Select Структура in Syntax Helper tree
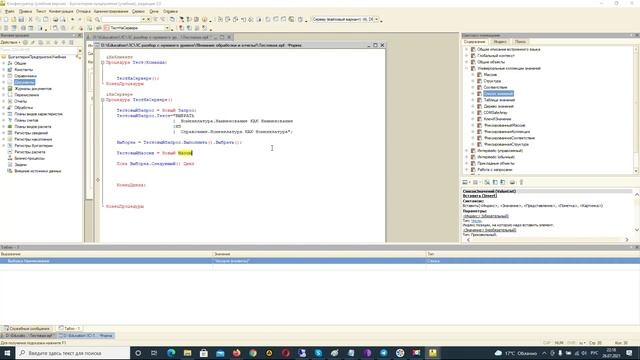This screenshot has width=640, height=360. [x=492, y=81]
